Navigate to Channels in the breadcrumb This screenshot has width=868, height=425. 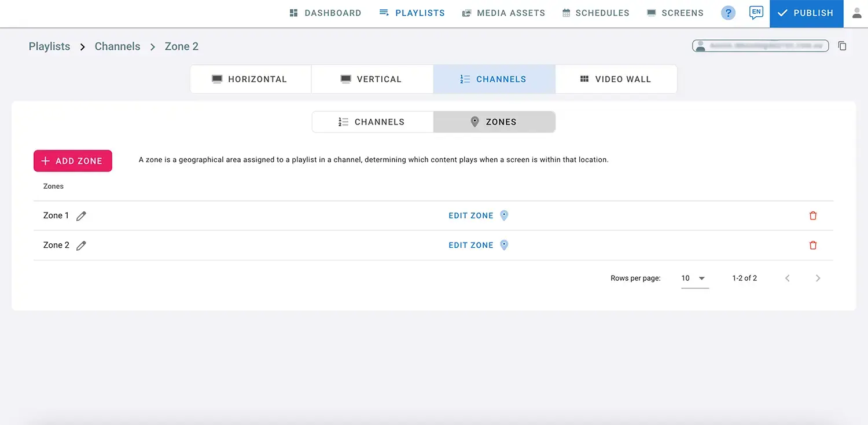pyautogui.click(x=117, y=46)
